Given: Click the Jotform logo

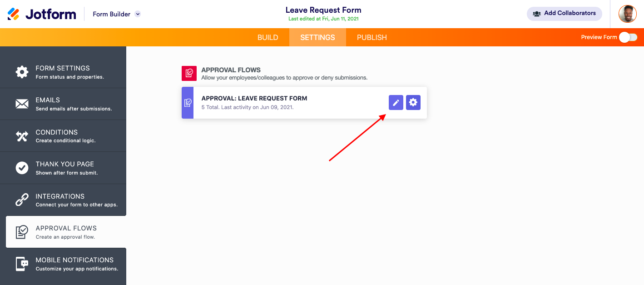Looking at the screenshot, I should point(42,14).
